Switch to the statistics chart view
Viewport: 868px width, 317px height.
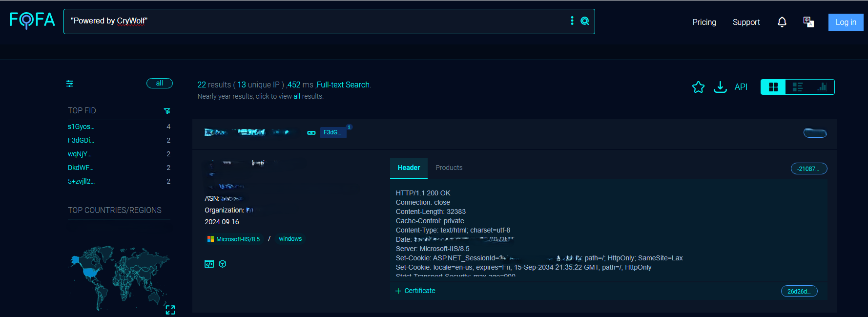click(x=822, y=87)
